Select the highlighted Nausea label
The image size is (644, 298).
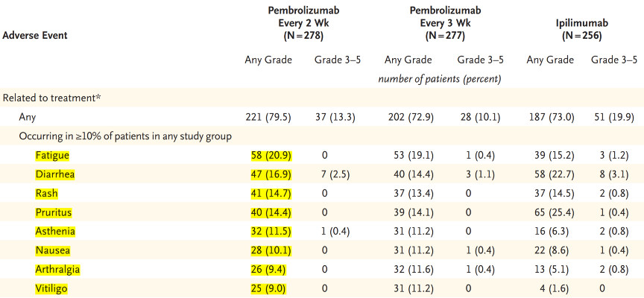click(51, 250)
